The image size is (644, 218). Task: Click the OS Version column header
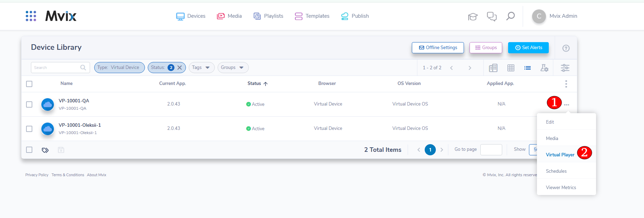point(409,84)
